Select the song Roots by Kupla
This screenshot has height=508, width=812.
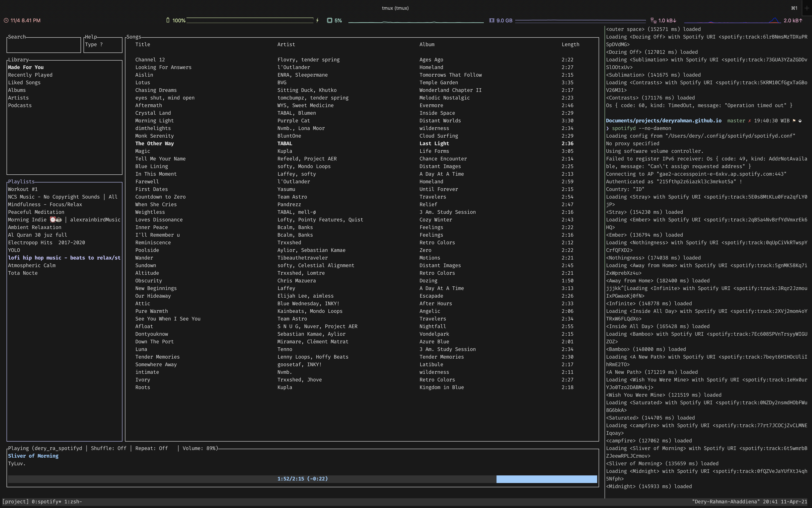143,387
